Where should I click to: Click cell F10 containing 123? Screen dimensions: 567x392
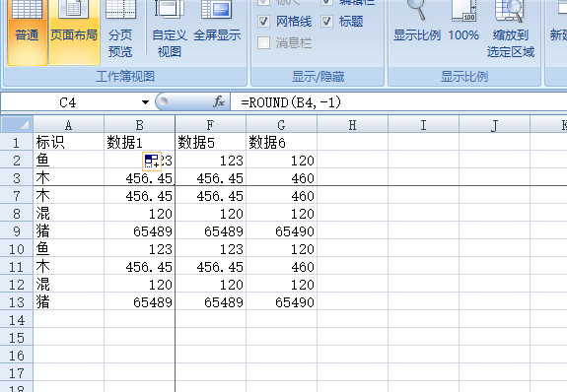pyautogui.click(x=210, y=248)
